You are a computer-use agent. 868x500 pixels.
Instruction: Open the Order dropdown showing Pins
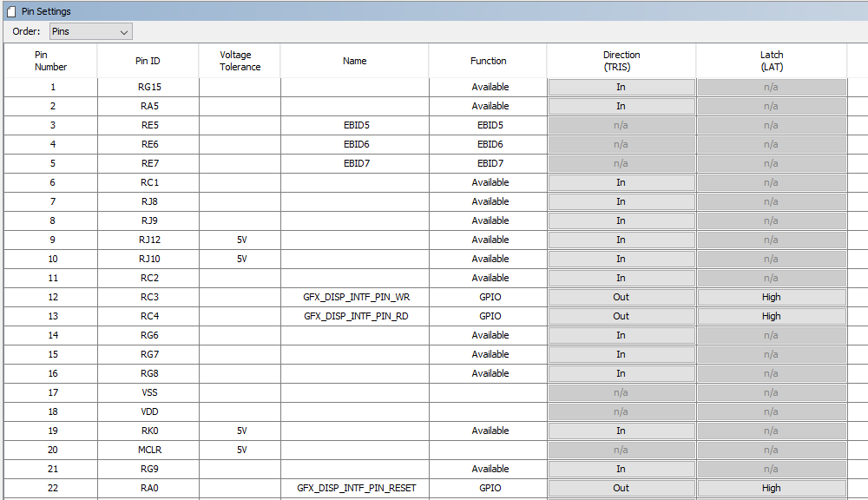(91, 31)
